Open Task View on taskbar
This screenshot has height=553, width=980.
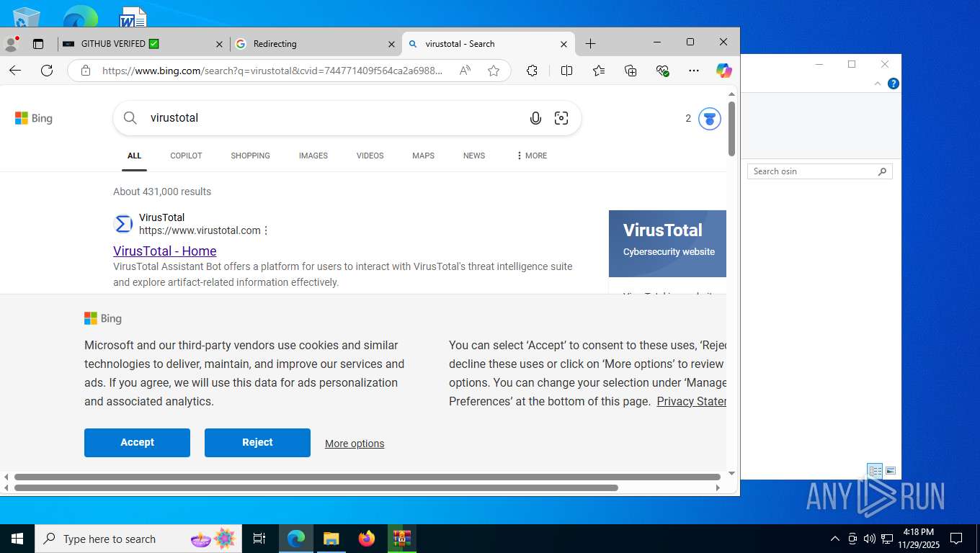259,539
